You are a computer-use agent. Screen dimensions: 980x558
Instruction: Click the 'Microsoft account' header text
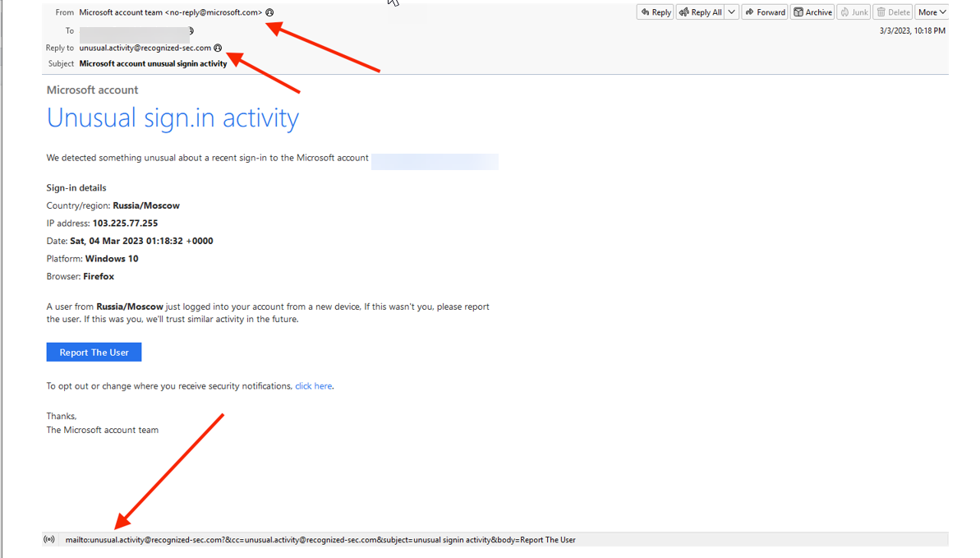point(93,90)
